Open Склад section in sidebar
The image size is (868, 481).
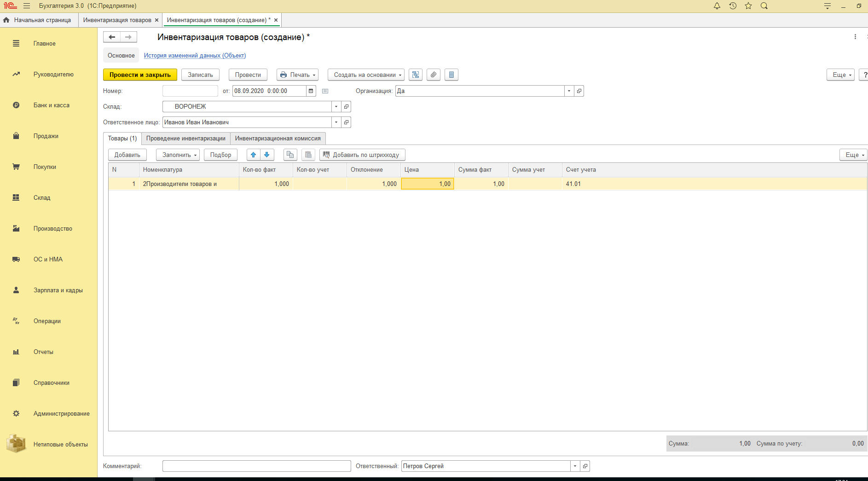pos(42,197)
